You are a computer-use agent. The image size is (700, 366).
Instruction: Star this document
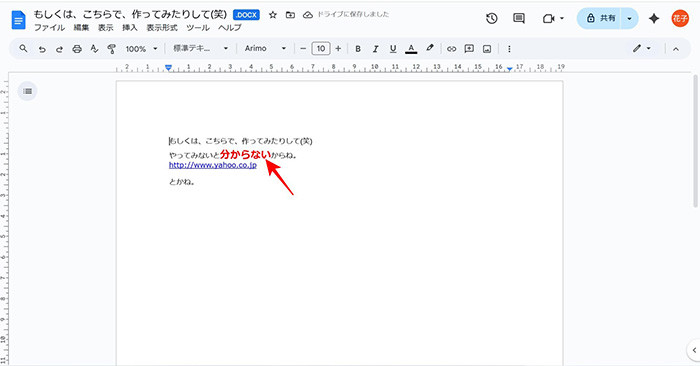tap(273, 15)
